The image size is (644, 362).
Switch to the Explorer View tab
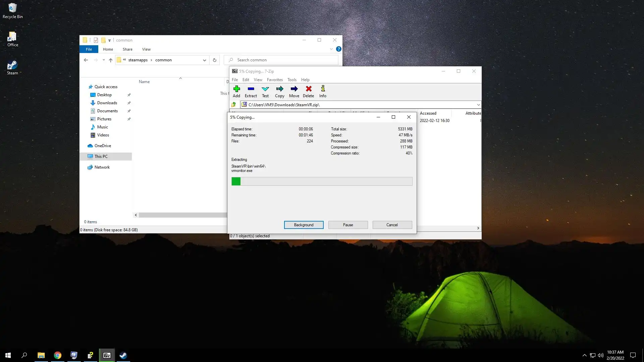pos(146,49)
